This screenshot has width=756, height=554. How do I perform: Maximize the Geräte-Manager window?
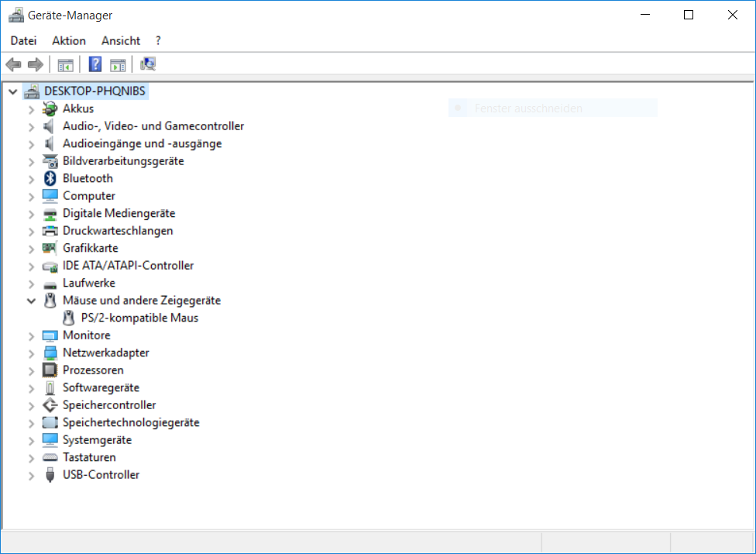pyautogui.click(x=689, y=15)
